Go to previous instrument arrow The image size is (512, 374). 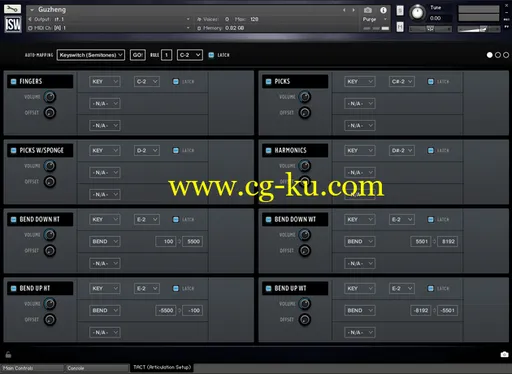click(x=344, y=10)
